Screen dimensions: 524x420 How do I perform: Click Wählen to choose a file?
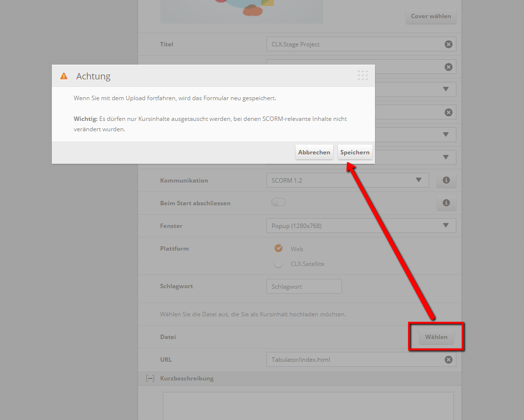(x=436, y=337)
